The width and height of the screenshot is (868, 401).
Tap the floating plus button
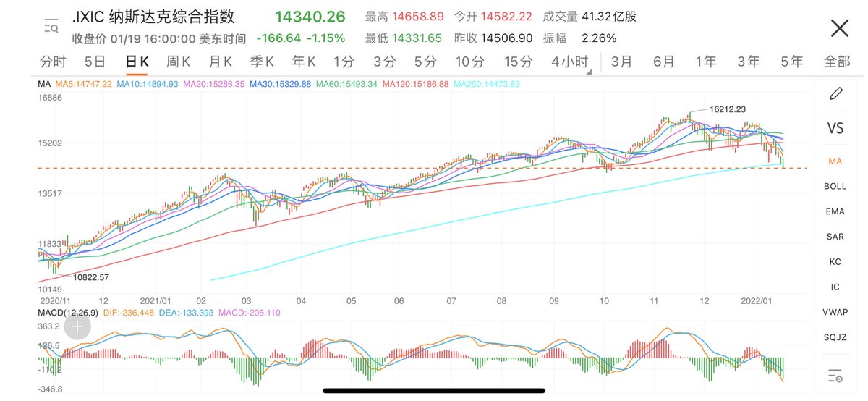click(77, 326)
